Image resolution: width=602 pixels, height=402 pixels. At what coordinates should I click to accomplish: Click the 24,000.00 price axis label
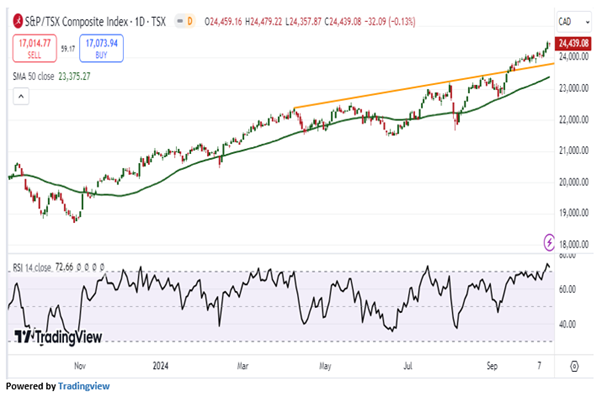[x=574, y=57]
